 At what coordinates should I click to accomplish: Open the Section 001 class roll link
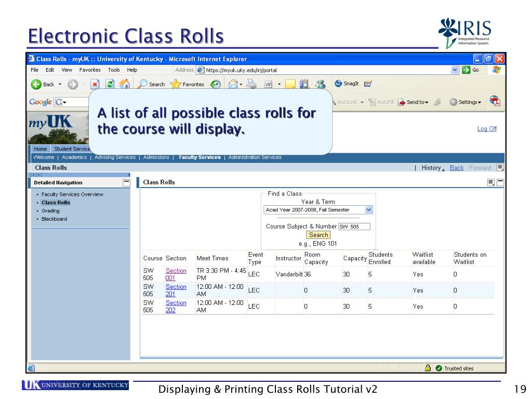176,274
